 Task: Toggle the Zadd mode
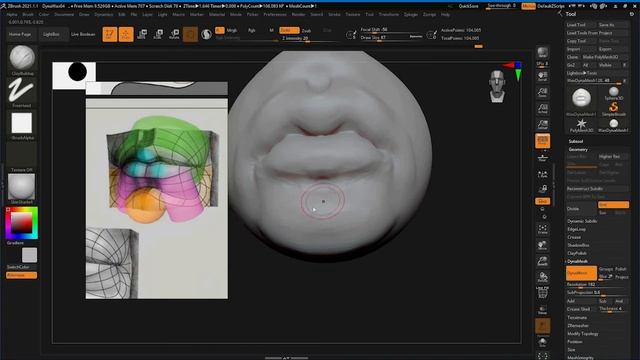click(289, 30)
